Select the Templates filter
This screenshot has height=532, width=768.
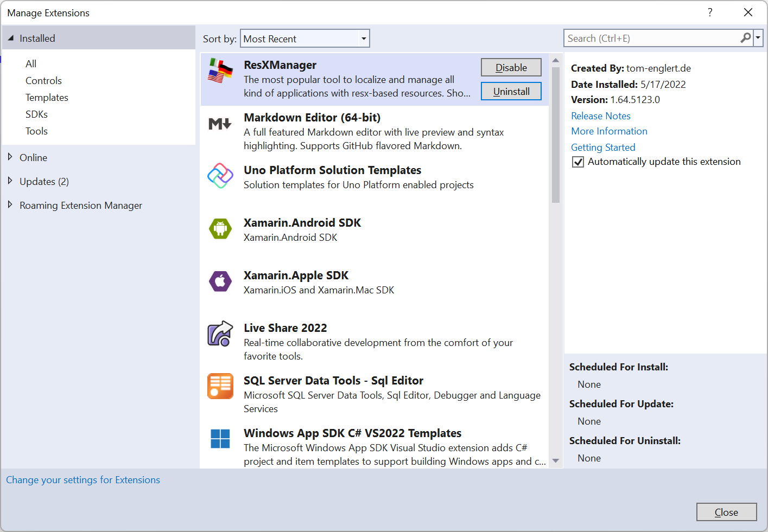(x=47, y=97)
